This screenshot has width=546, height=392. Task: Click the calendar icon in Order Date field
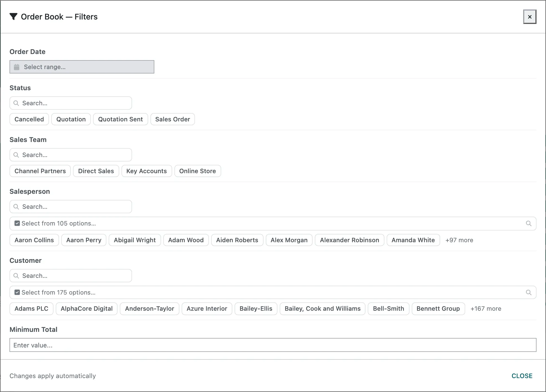pos(17,67)
